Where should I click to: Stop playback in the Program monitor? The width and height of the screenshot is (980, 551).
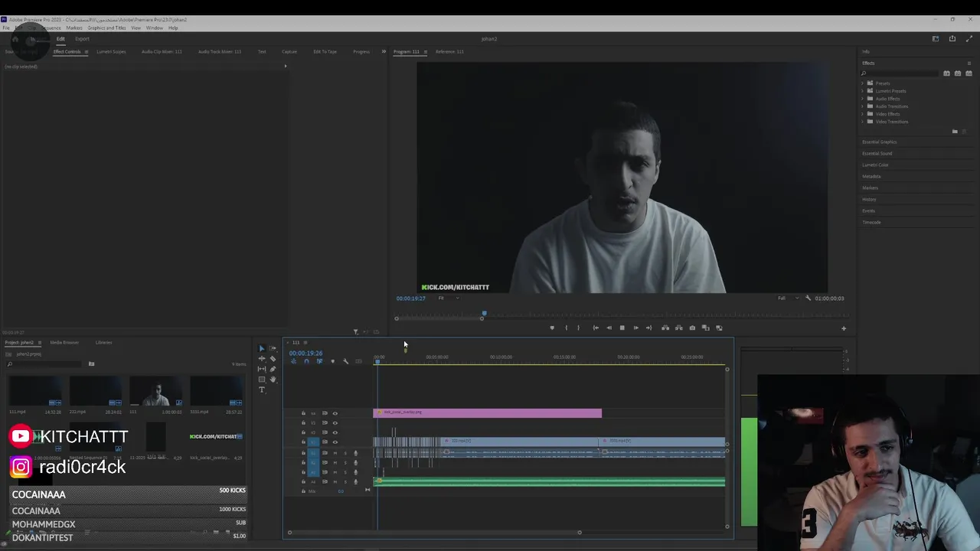[x=622, y=328]
